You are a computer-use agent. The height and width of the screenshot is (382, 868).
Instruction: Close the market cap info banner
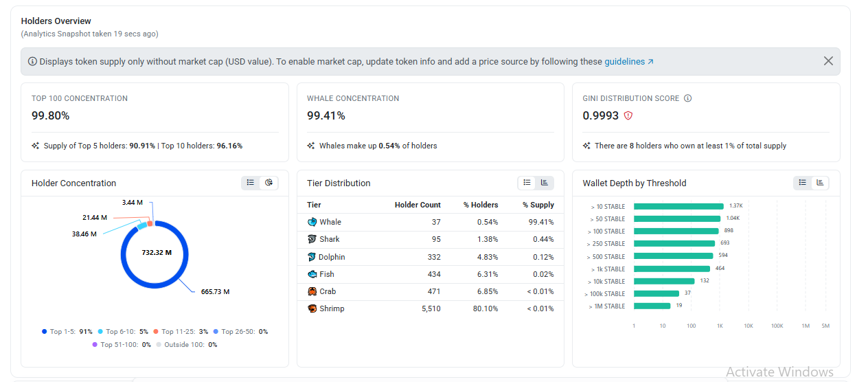828,61
